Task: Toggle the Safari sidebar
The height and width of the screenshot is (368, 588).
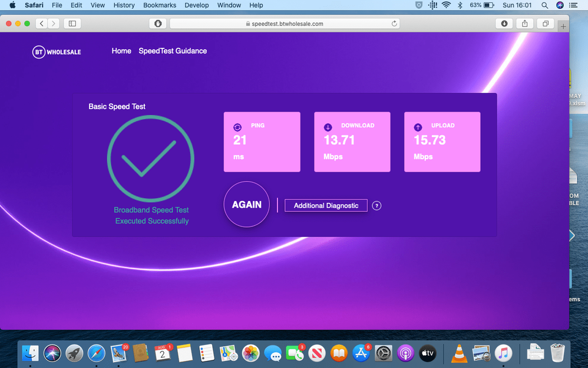Action: point(71,24)
